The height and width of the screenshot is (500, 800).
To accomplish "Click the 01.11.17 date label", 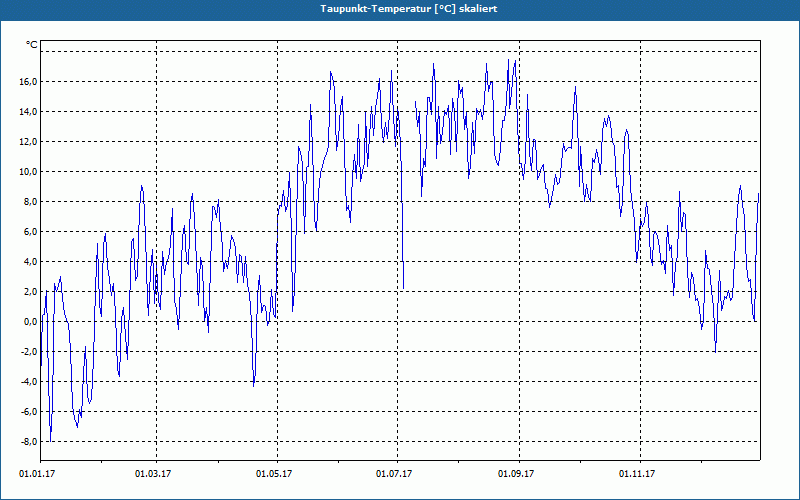I will point(637,474).
